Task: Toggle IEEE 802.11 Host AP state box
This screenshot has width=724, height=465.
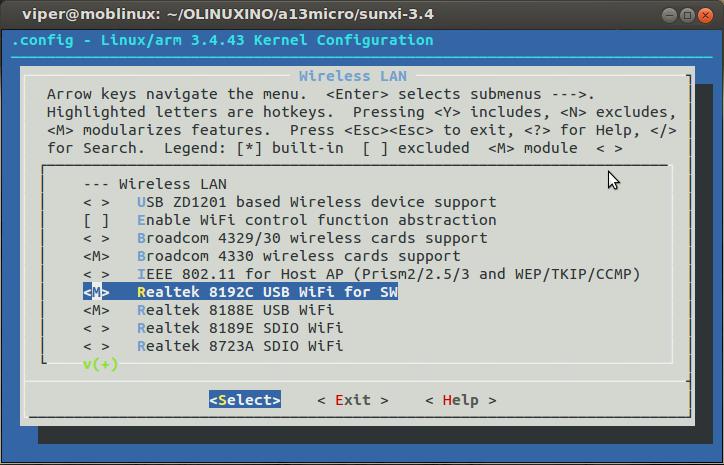Action: click(97, 274)
